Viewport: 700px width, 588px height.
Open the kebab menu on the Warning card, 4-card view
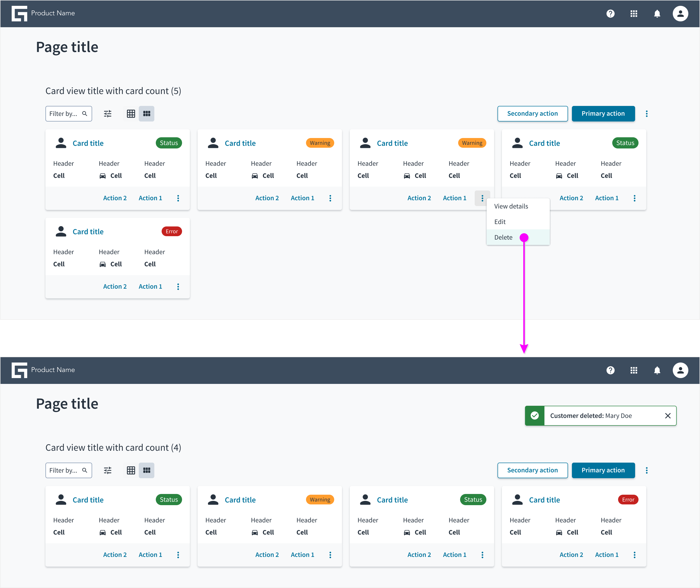point(330,555)
